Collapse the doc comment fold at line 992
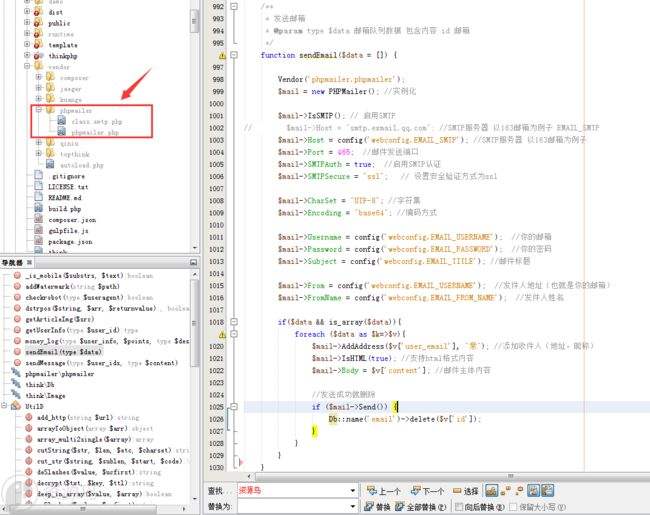 234,6
